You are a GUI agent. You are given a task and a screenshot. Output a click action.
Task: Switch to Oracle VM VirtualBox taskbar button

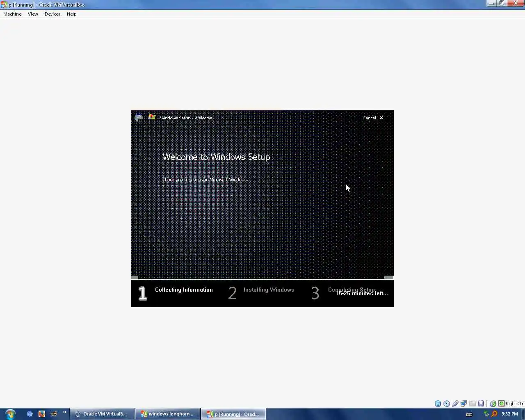click(102, 414)
